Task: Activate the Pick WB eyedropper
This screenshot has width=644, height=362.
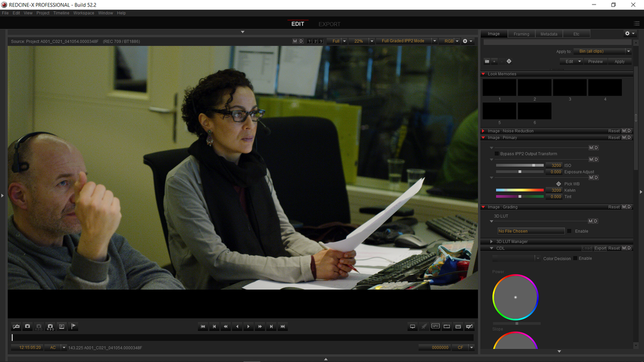Action: [558, 184]
